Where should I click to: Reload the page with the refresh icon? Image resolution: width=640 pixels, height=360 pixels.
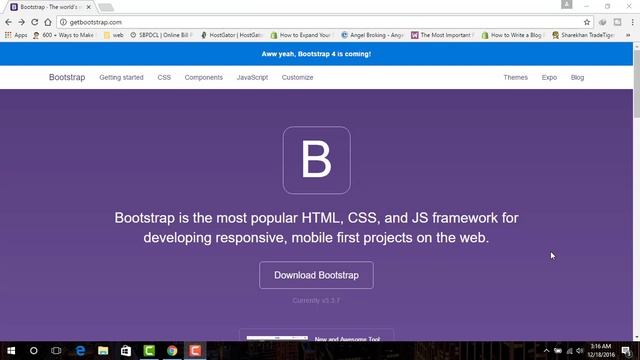[x=35, y=22]
